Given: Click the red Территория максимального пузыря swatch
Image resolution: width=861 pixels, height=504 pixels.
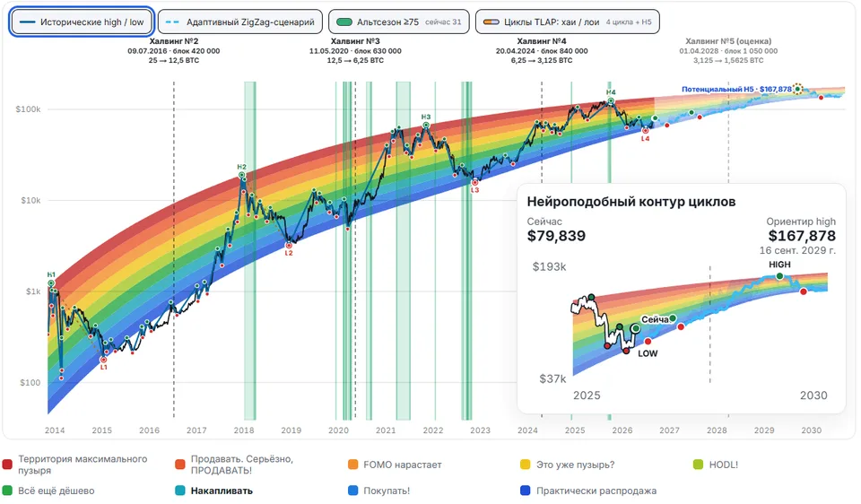Looking at the screenshot, I should coord(7,465).
